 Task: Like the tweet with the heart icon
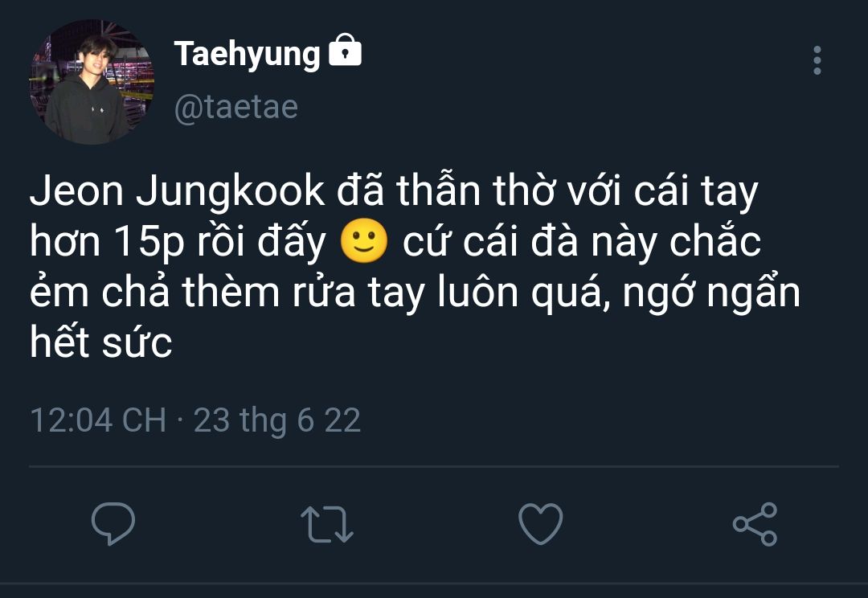click(x=540, y=524)
